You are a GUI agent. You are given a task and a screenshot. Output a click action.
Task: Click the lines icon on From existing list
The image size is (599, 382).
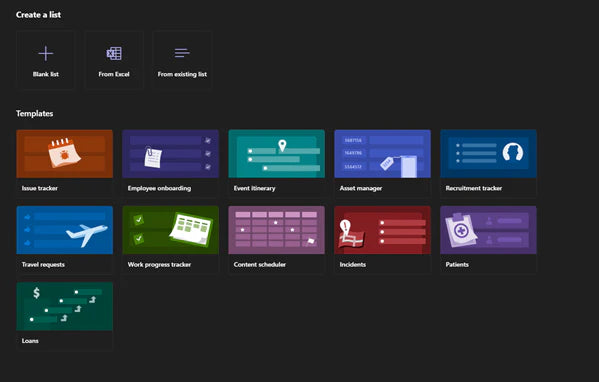point(182,53)
